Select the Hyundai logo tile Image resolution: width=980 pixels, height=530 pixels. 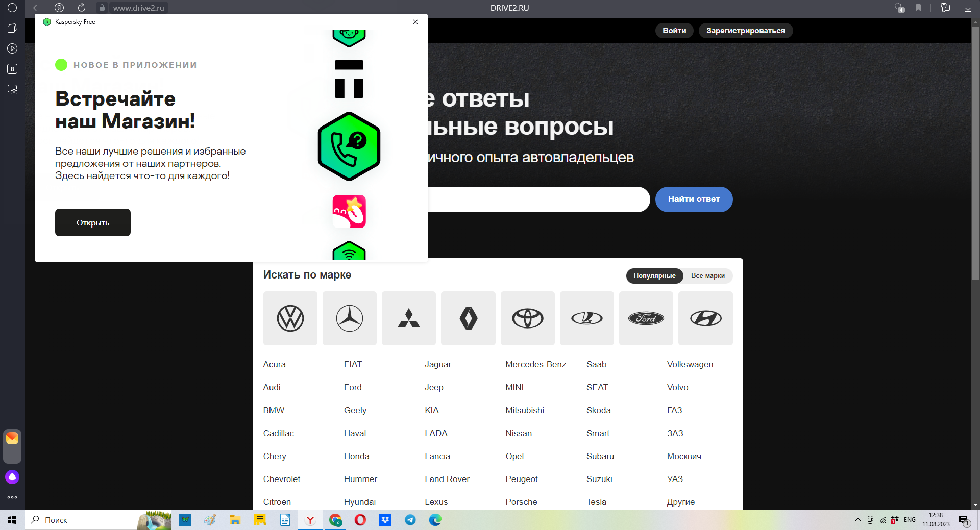coord(705,318)
